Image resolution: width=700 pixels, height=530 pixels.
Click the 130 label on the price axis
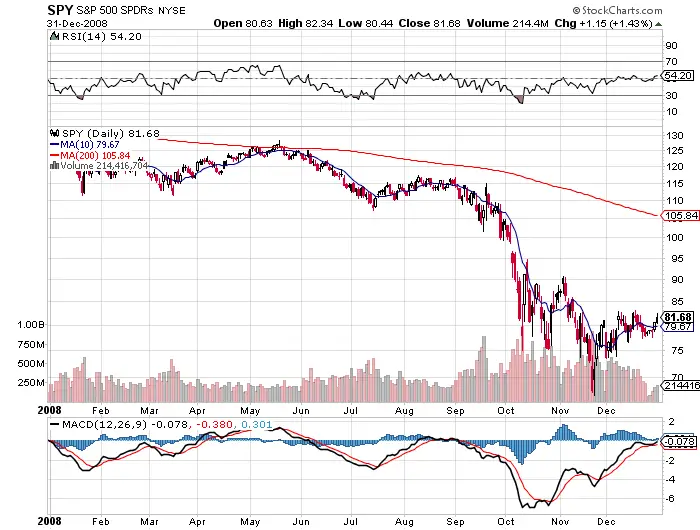[x=675, y=136]
